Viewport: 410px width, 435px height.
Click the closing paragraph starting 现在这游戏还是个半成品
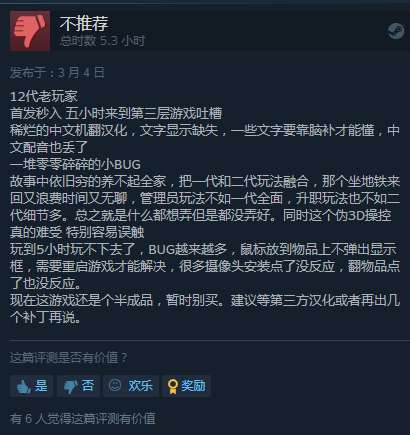click(205, 309)
